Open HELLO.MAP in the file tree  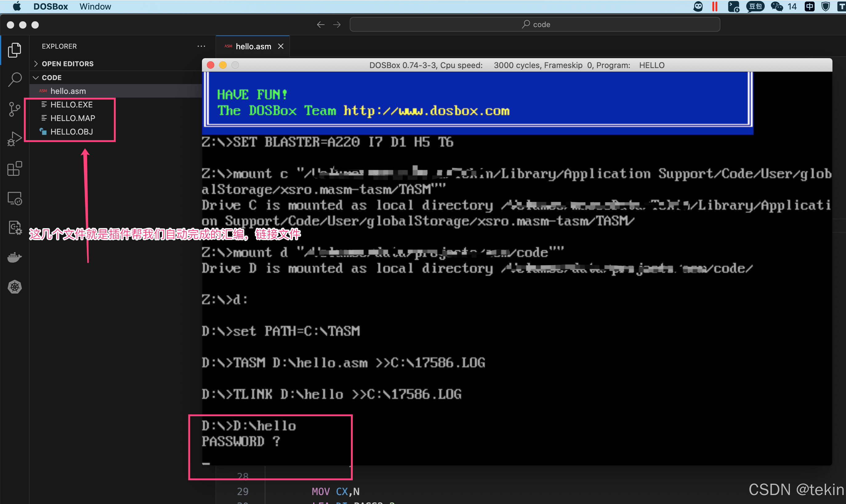(73, 118)
